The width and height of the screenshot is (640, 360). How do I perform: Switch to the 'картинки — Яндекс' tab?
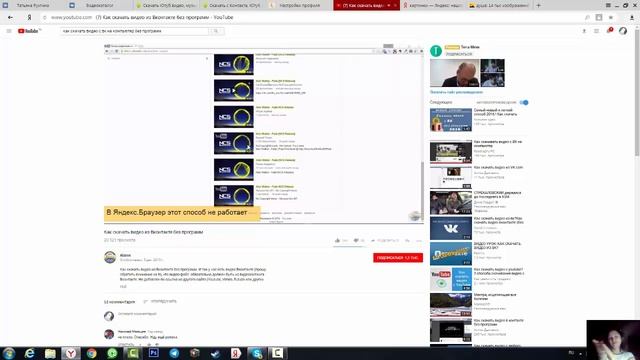click(x=433, y=5)
